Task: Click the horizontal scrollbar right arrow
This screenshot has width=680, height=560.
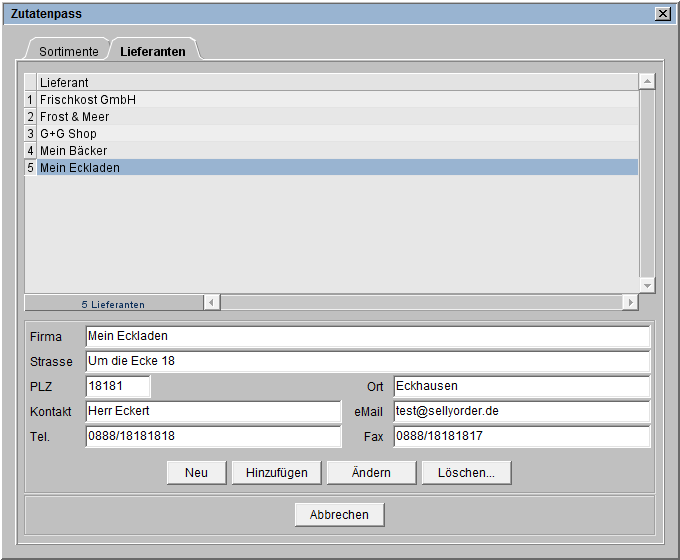Action: (630, 302)
